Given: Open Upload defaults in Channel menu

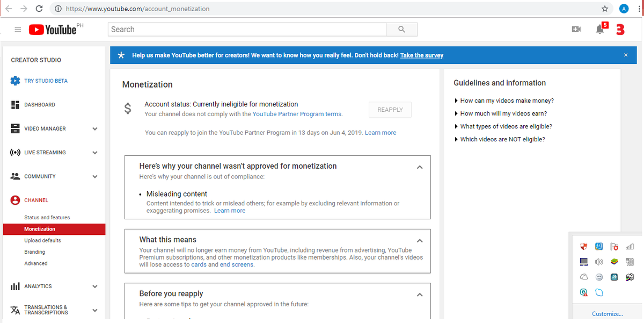Looking at the screenshot, I should point(42,240).
